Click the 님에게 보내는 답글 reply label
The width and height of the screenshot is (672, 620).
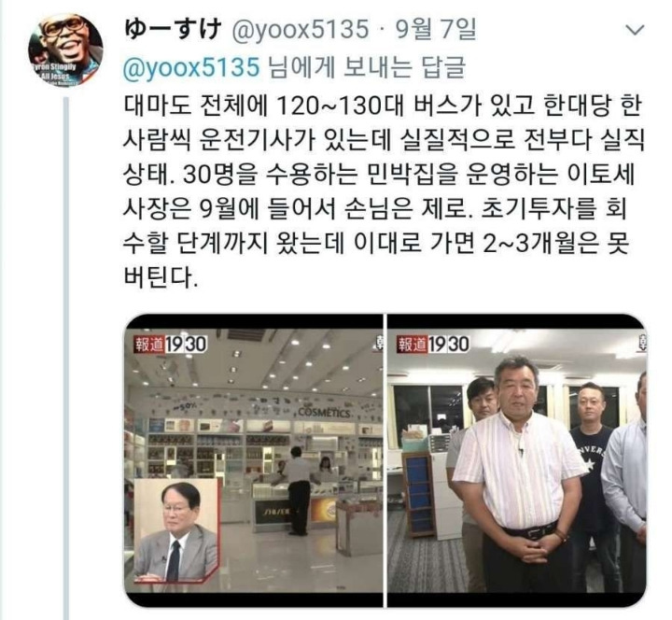pos(367,68)
